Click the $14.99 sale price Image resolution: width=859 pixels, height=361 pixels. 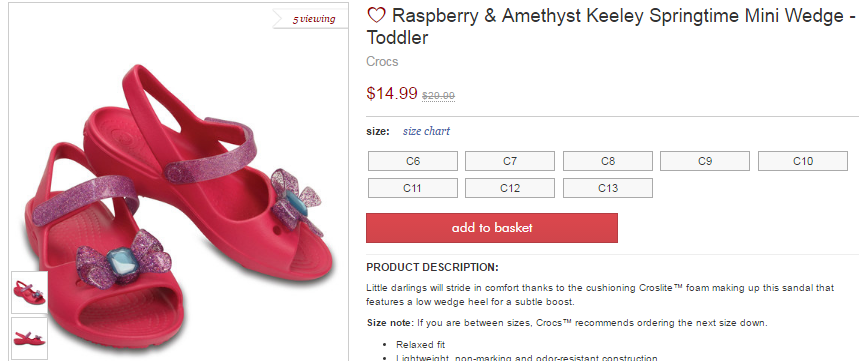pyautogui.click(x=392, y=93)
